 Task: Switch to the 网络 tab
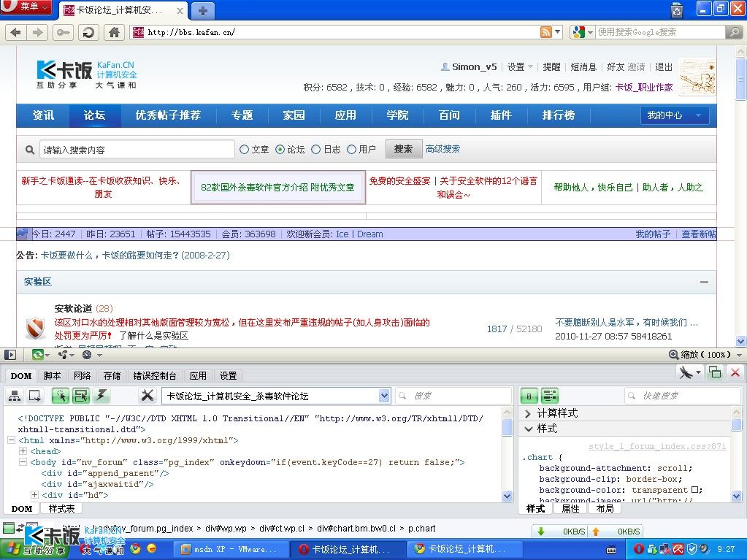pos(82,376)
